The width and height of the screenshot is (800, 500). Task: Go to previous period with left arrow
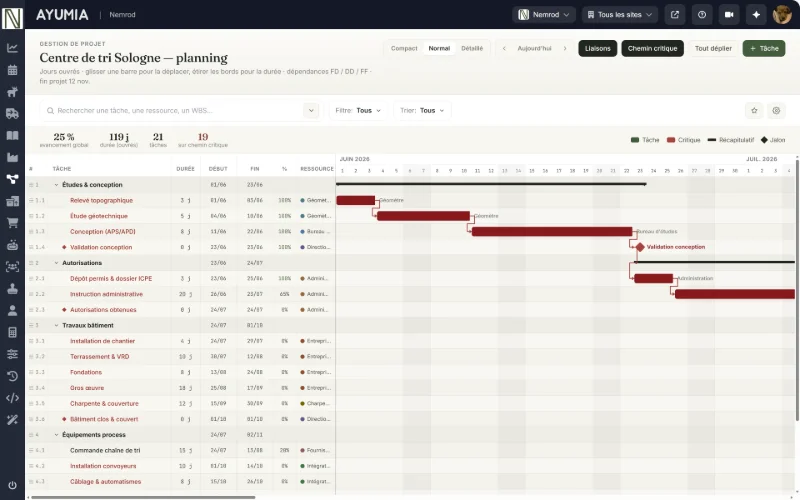tap(504, 48)
